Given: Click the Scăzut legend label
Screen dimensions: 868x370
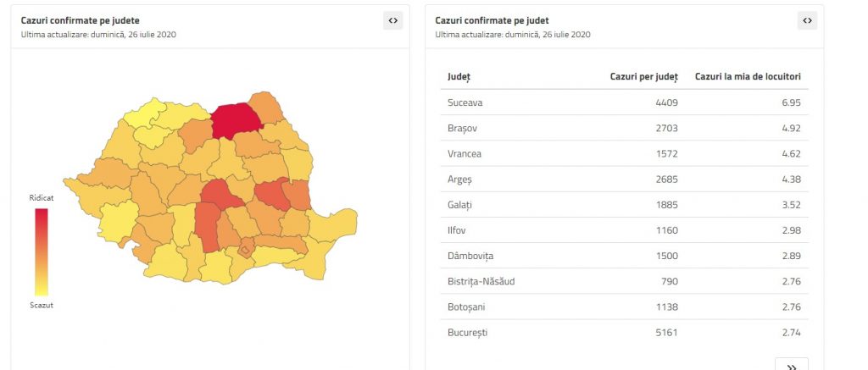Looking at the screenshot, I should tap(41, 305).
